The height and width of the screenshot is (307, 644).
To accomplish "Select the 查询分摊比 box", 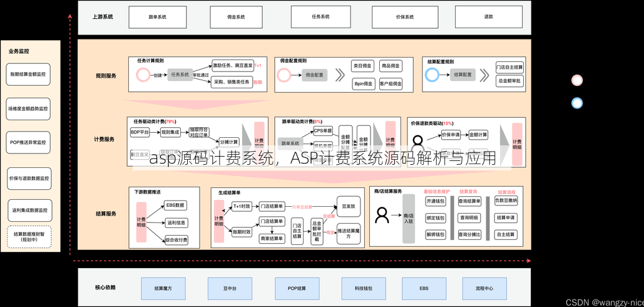I will click(x=470, y=235).
